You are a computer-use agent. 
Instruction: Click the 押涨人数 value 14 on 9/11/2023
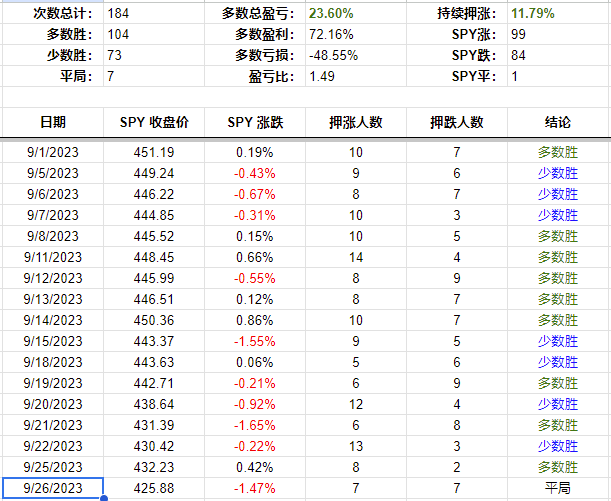356,258
